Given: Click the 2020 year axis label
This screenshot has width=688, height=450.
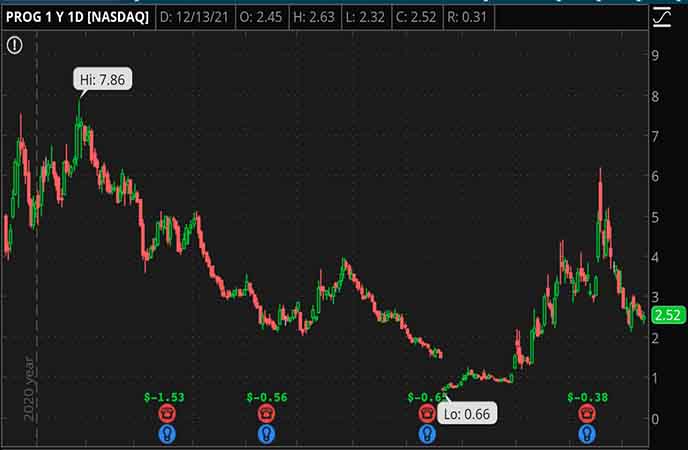Looking at the screenshot, I should click(x=29, y=390).
